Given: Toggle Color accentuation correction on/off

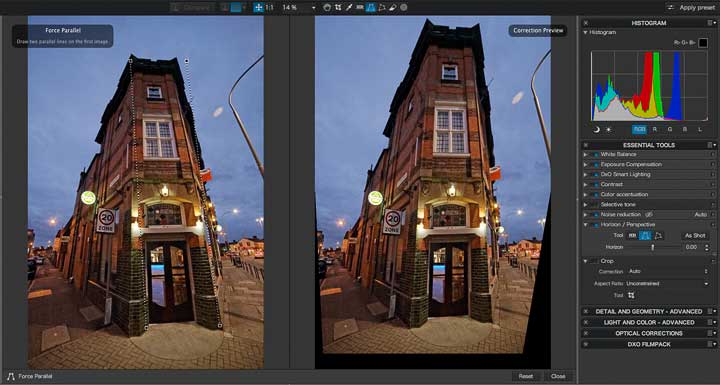Looking at the screenshot, I should point(596,195).
